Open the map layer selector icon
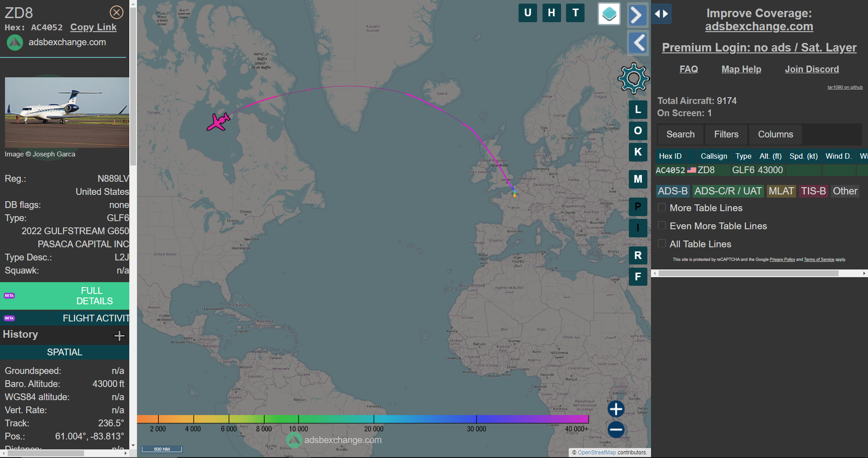This screenshot has width=868, height=458. (609, 14)
